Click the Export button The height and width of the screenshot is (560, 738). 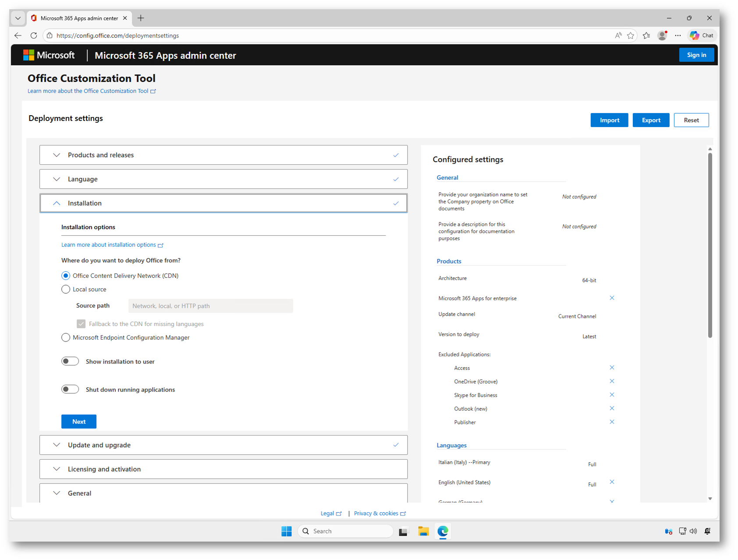(x=651, y=121)
